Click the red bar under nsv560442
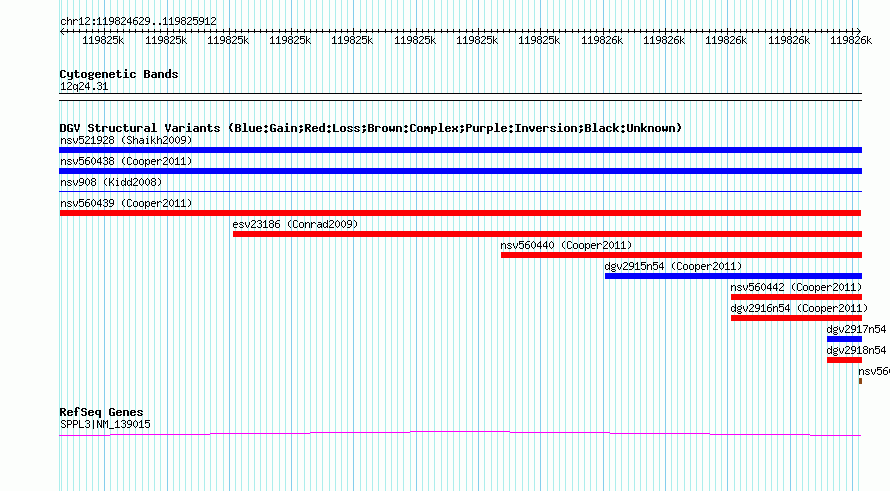890x491 pixels. click(x=796, y=297)
